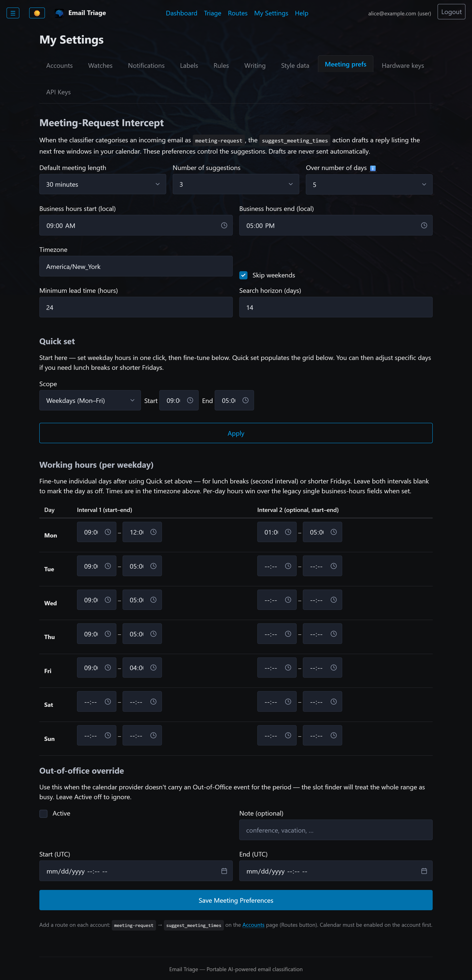Click the Email Triage brain logo

59,13
